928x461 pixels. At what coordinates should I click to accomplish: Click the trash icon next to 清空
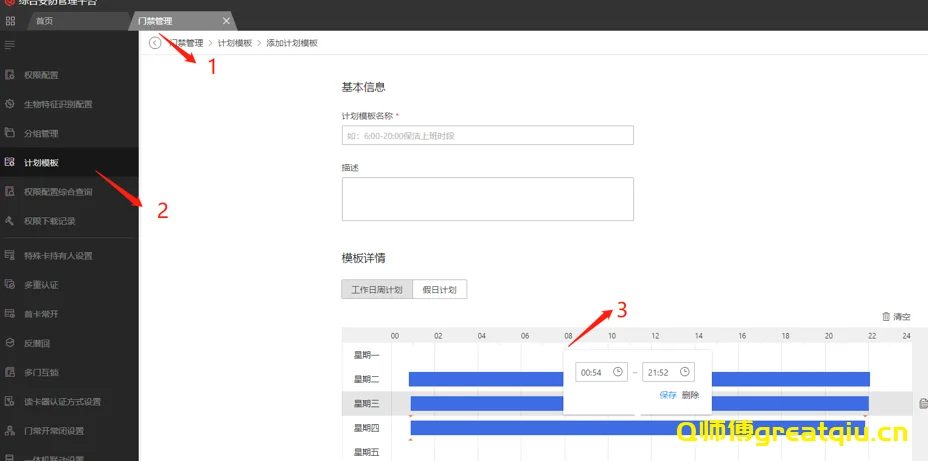tap(886, 316)
